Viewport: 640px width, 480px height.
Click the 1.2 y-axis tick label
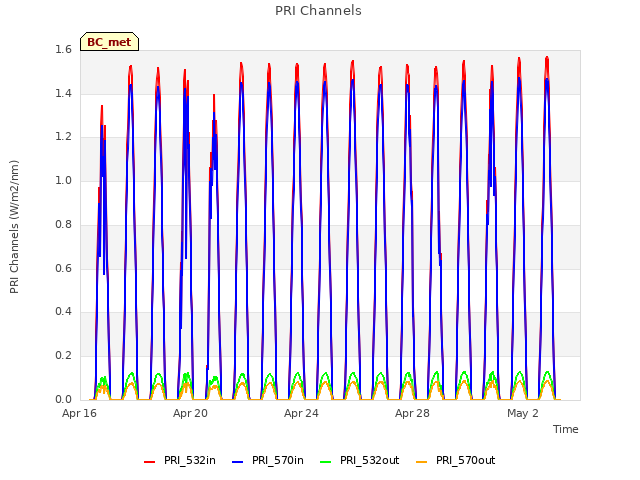tap(63, 137)
